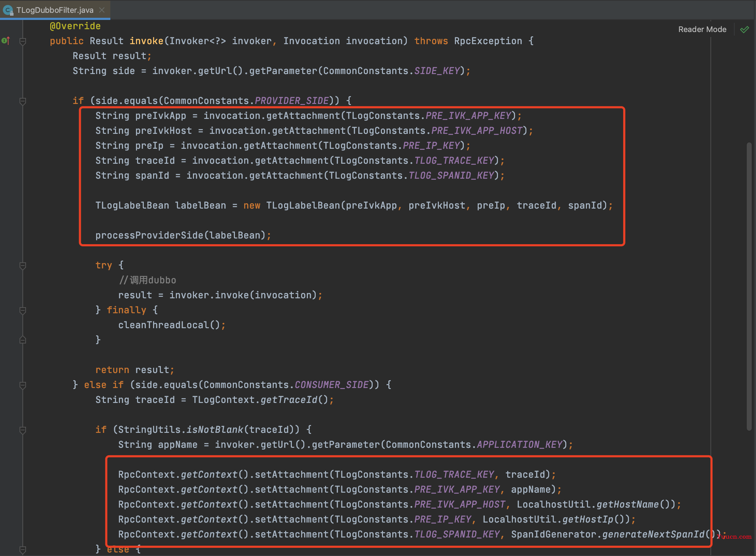Click getHostName() in the setAttachment line
756x556 pixels.
click(x=633, y=504)
